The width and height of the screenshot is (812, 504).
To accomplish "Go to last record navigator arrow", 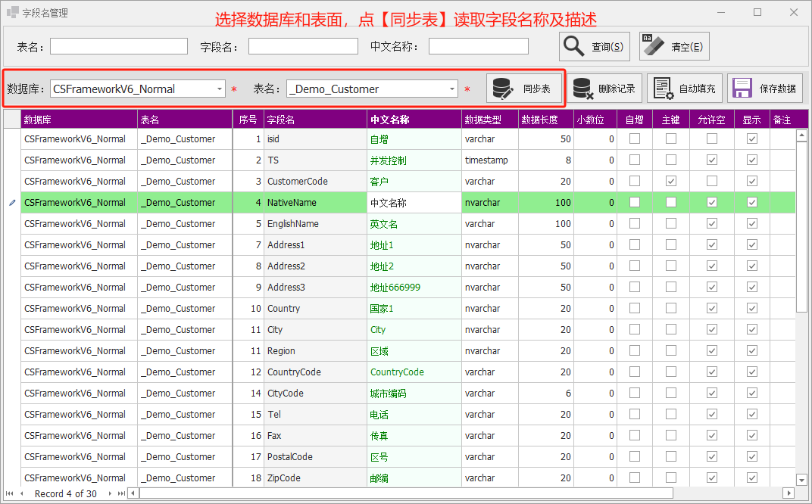I will click(x=121, y=493).
